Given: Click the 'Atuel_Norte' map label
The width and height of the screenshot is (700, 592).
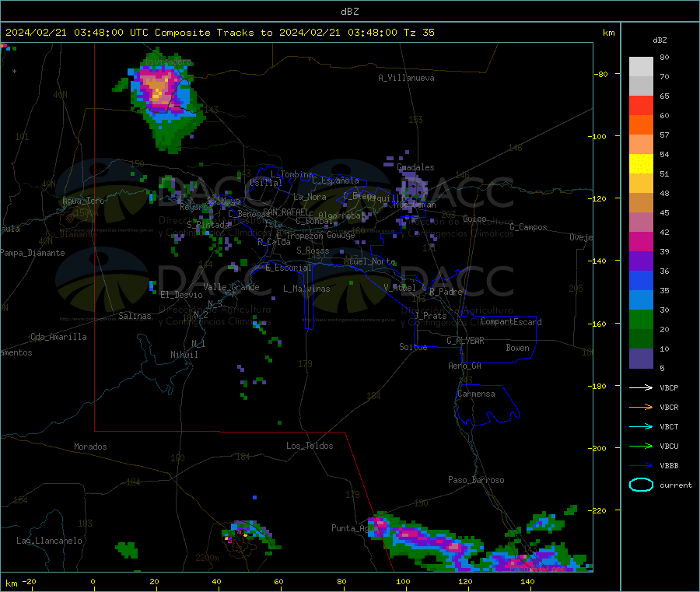Looking at the screenshot, I should point(369,261).
